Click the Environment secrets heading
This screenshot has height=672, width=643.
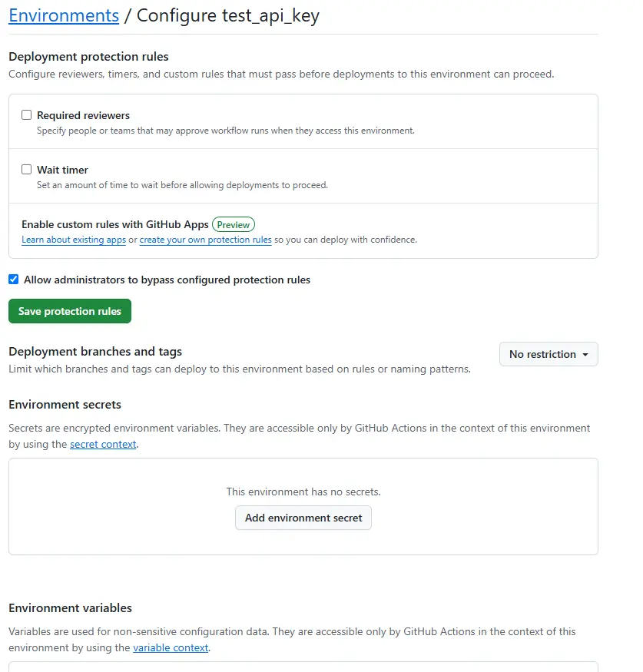point(65,405)
